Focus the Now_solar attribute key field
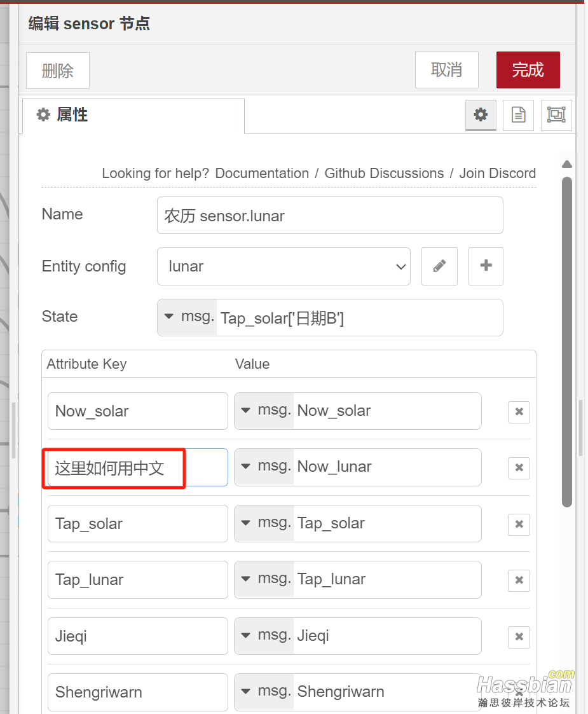The width and height of the screenshot is (588, 714). click(138, 411)
